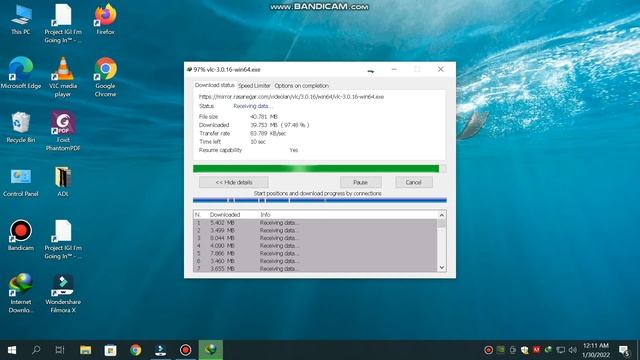Select the Project IGI shortcut beside Bandicam
This screenshot has height=360, width=640.
pyautogui.click(x=63, y=239)
